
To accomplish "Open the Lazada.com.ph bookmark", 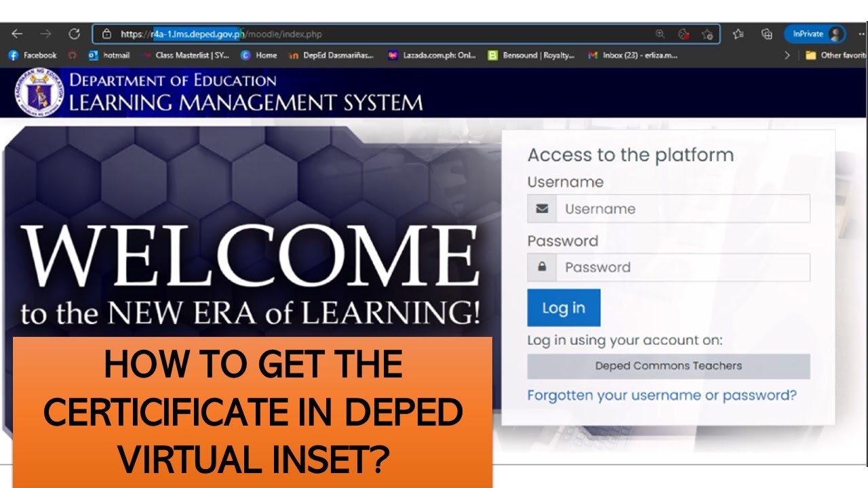I will 432,56.
